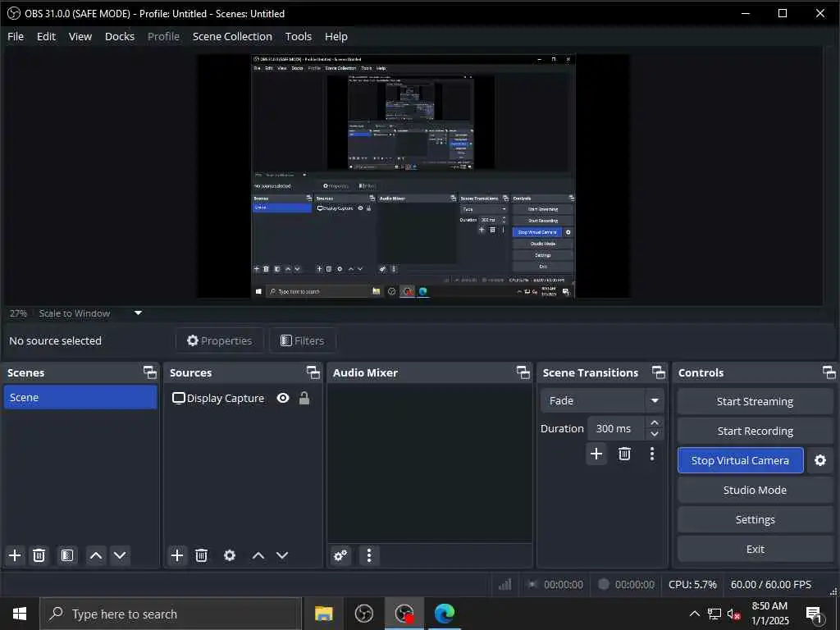Move scene up in Scenes list
This screenshot has height=630, width=840.
[x=96, y=555]
